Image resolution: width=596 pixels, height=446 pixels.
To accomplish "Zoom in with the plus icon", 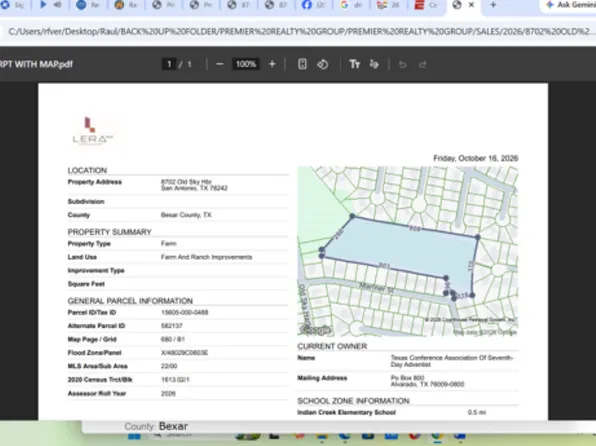I will (272, 64).
